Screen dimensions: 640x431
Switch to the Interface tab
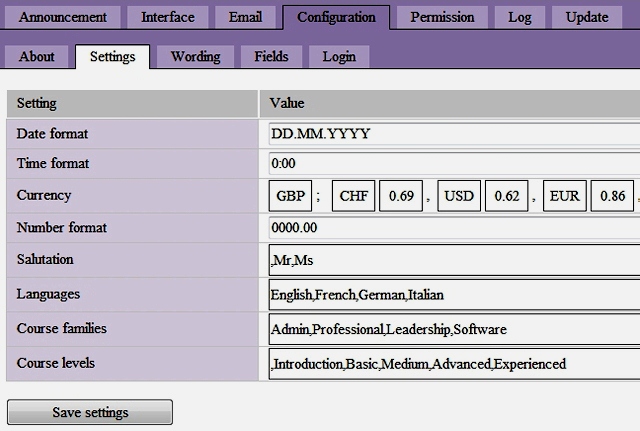click(x=168, y=17)
